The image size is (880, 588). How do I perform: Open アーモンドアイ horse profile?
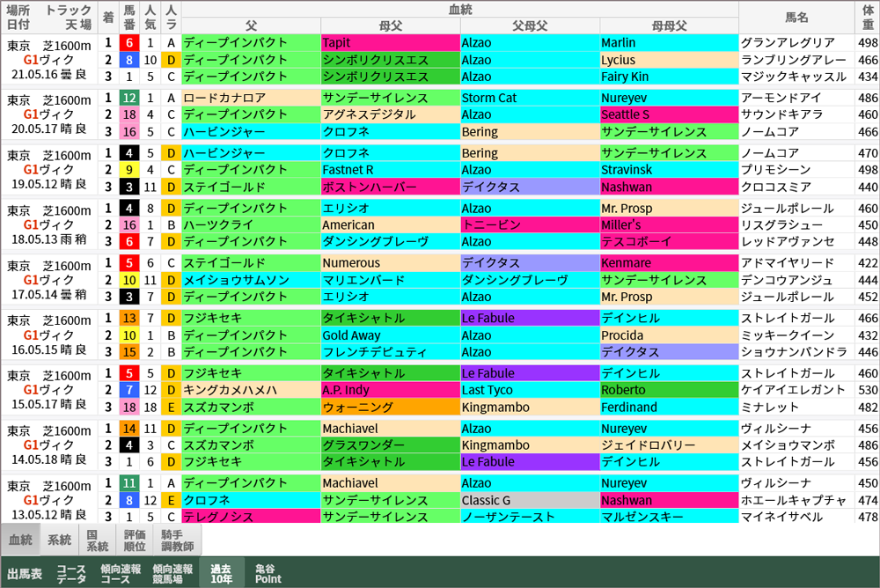796,98
